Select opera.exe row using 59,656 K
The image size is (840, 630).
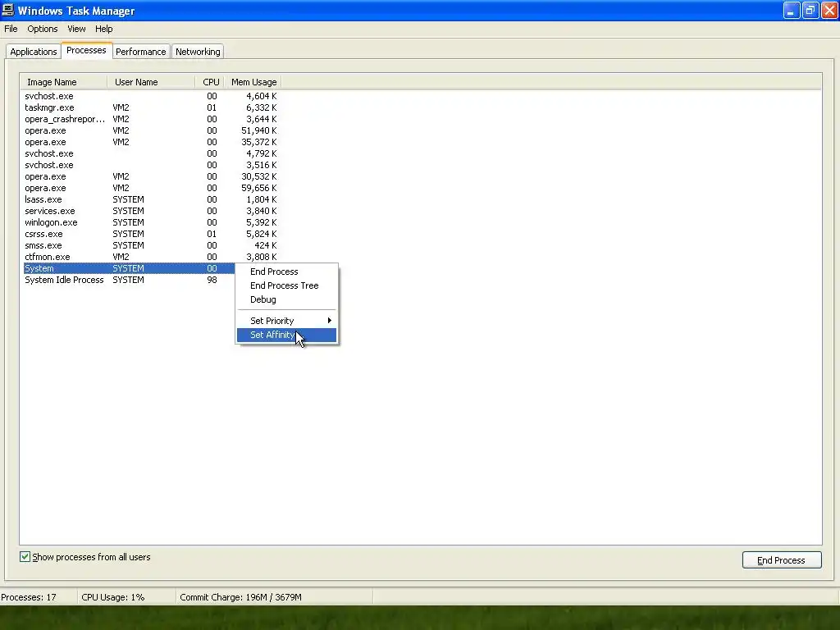[151, 188]
